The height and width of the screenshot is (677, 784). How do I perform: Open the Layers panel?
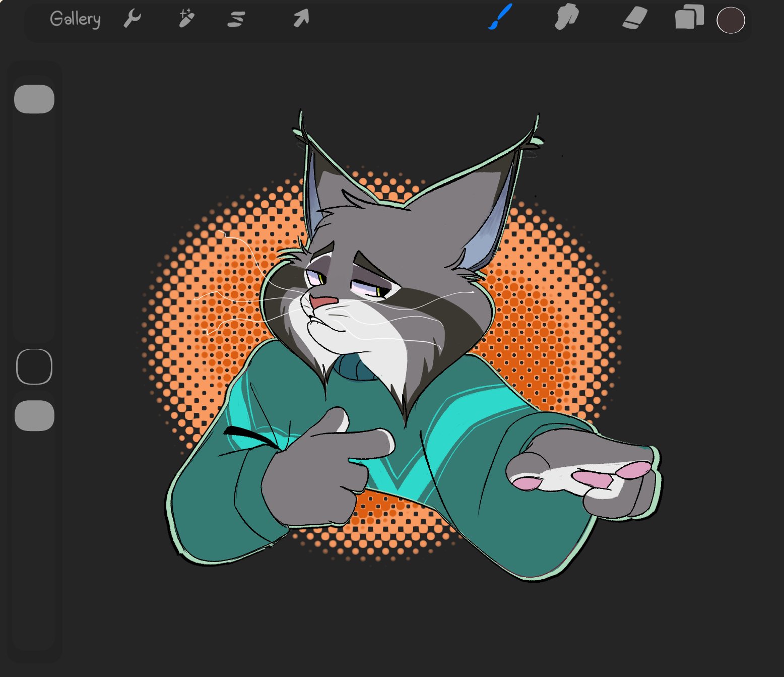click(x=689, y=17)
